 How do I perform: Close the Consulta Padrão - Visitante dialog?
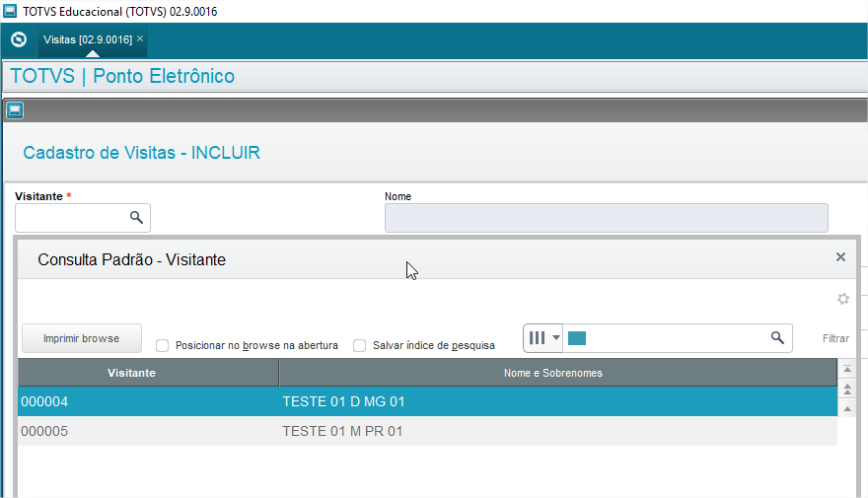[x=840, y=256]
